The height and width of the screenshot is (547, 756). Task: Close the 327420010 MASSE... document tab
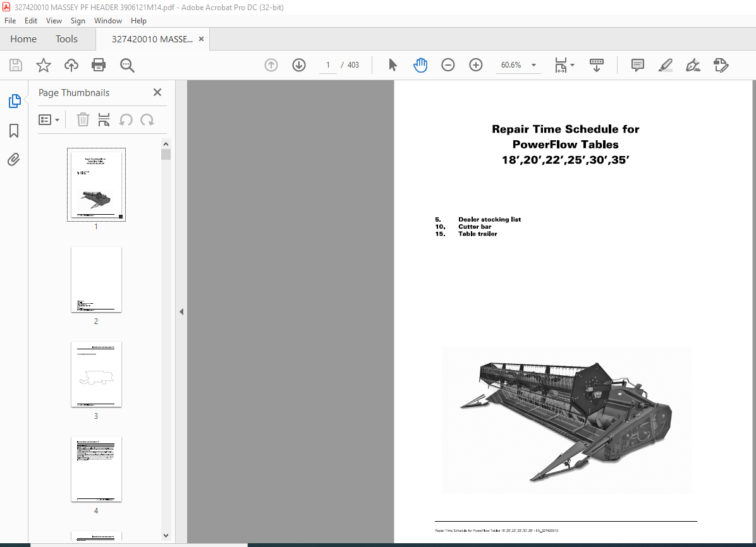click(201, 39)
